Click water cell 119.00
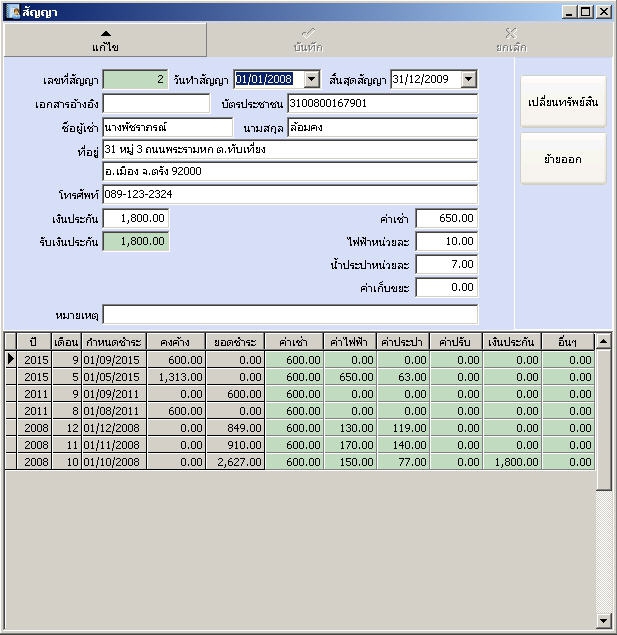Screen dimensions: 617x635 point(403,428)
